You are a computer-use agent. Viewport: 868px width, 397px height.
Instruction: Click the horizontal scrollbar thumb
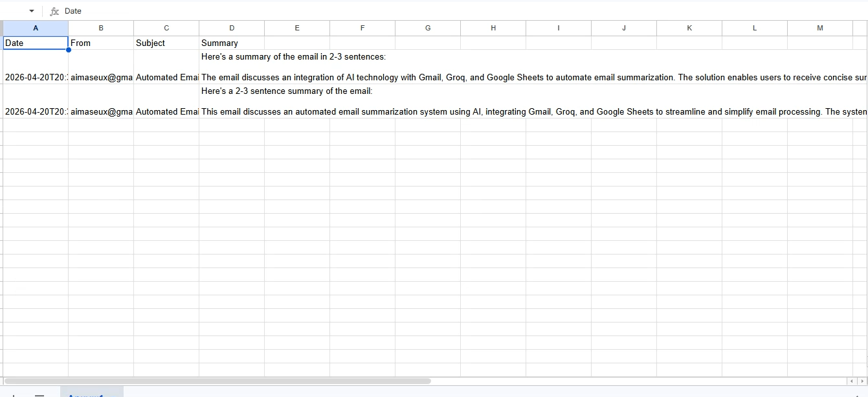[217, 381]
